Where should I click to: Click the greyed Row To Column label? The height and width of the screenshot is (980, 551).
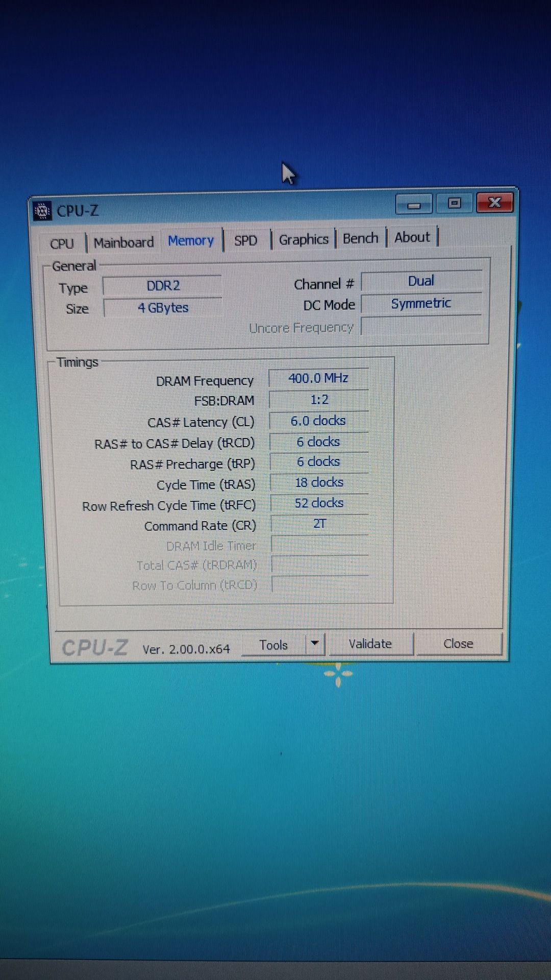195,585
